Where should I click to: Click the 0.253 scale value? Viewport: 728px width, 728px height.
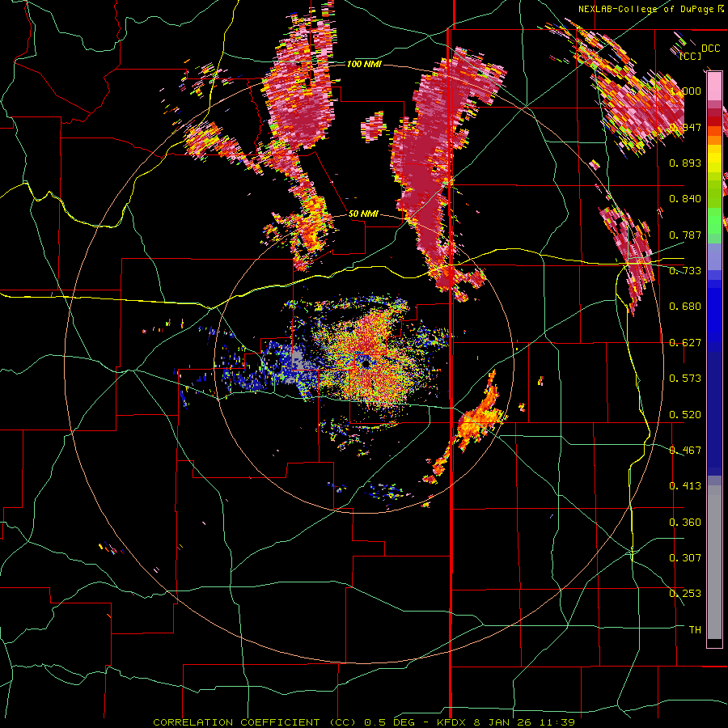pyautogui.click(x=685, y=594)
